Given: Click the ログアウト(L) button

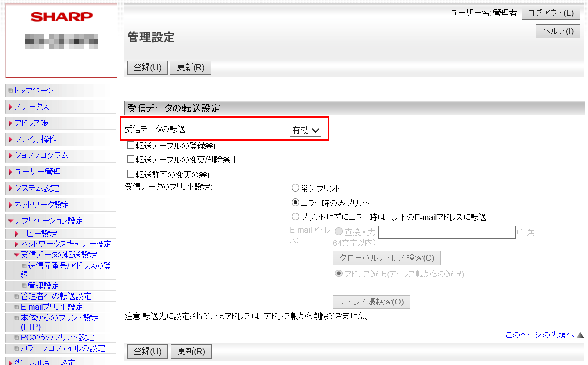Looking at the screenshot, I should click(551, 13).
